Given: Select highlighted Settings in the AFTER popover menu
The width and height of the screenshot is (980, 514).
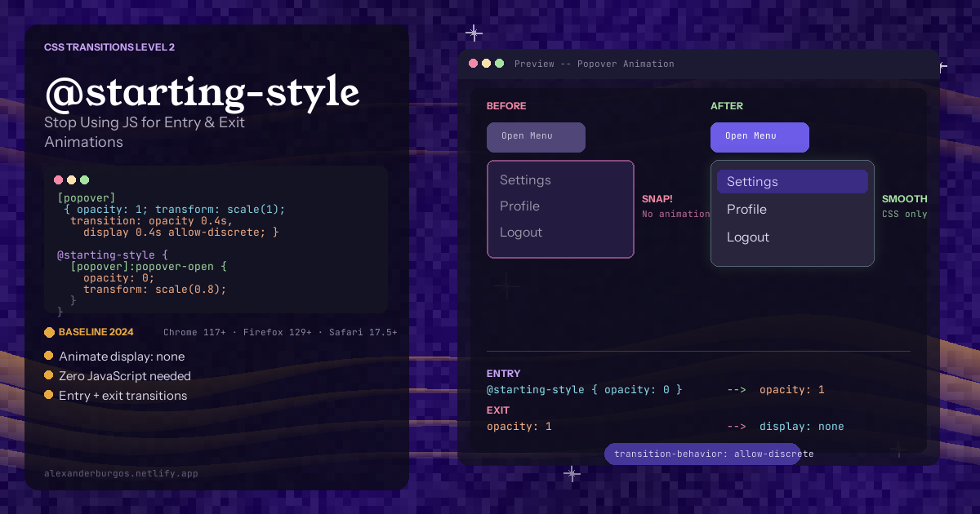Looking at the screenshot, I should [x=792, y=182].
